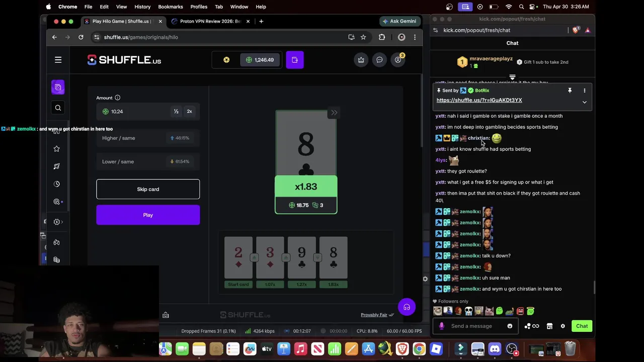644x362 pixels.
Task: Open Chrome extensions puzzle icon
Action: pyautogui.click(x=382, y=37)
